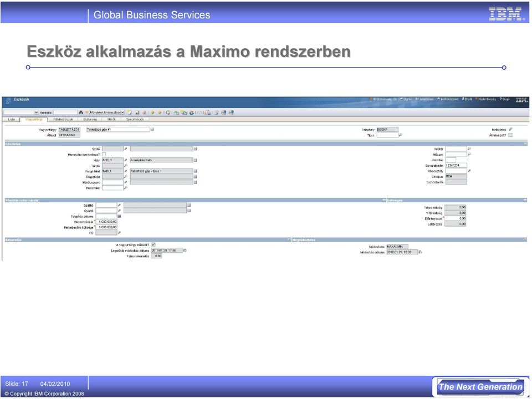Open detail menu beside PO field
The image size is (532, 399).
coord(119,233)
